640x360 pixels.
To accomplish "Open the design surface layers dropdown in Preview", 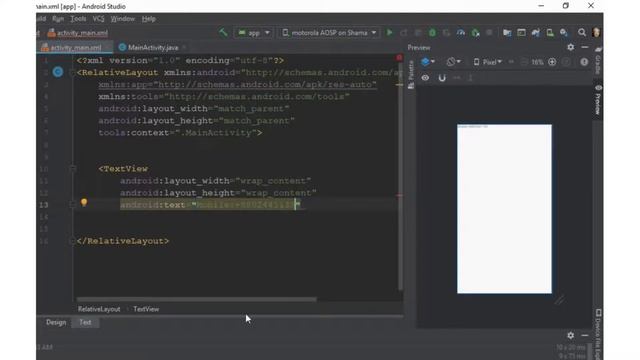I will [427, 62].
